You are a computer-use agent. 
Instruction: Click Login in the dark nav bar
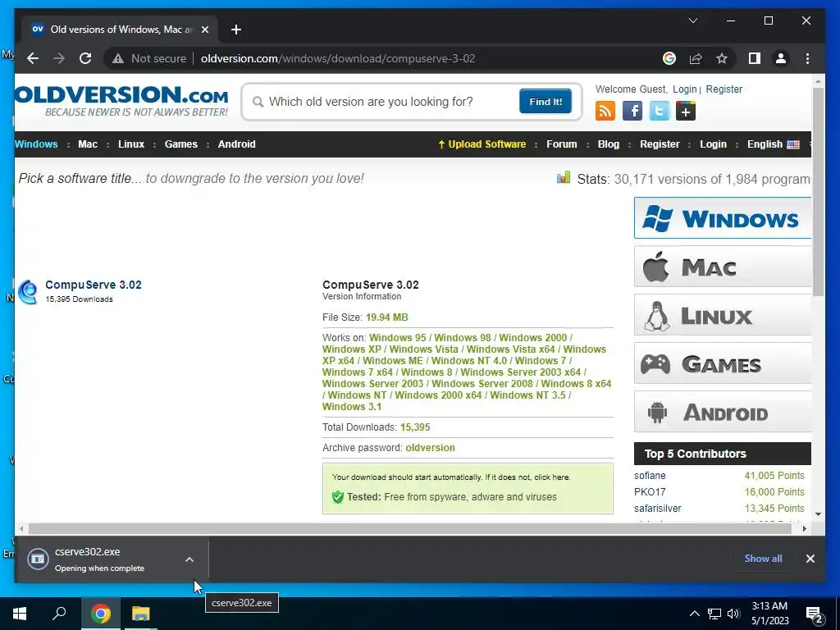[x=713, y=144]
